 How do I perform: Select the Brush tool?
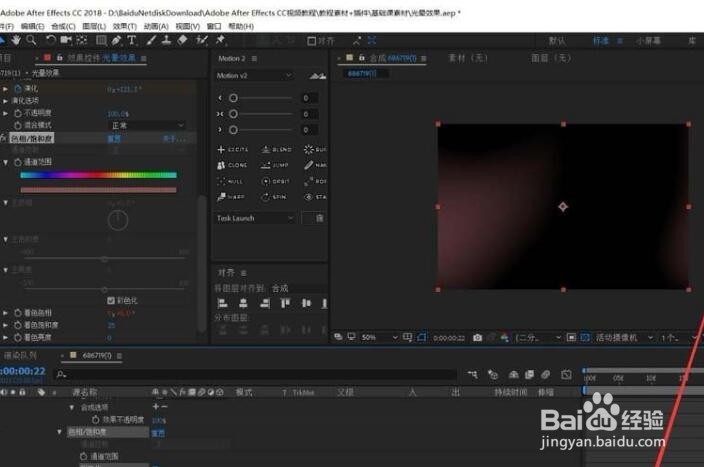coord(151,40)
